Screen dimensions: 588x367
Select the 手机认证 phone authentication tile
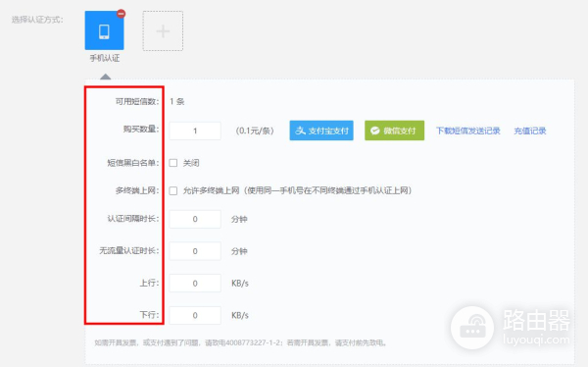tap(104, 30)
